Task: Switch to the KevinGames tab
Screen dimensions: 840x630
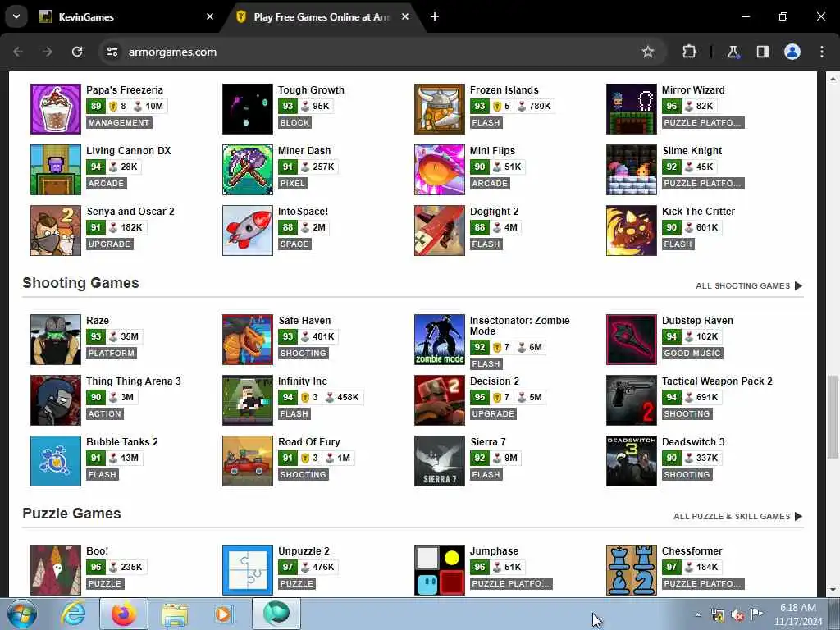Action: click(x=126, y=16)
